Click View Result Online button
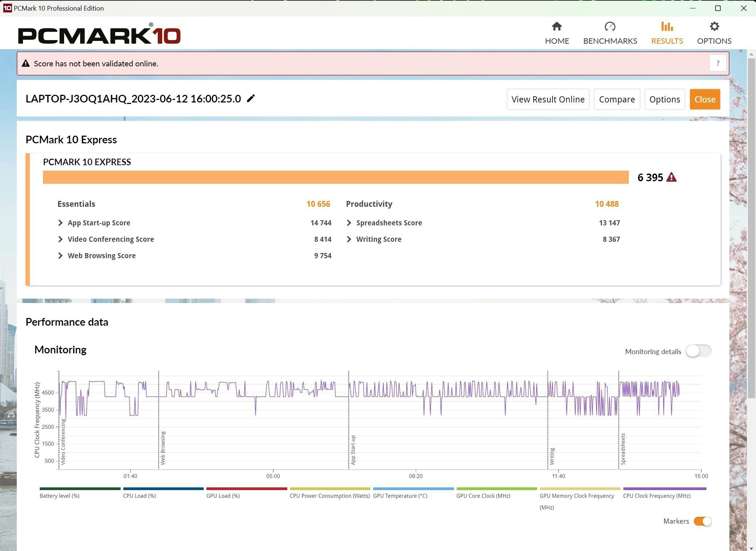This screenshot has height=551, width=756. tap(548, 99)
